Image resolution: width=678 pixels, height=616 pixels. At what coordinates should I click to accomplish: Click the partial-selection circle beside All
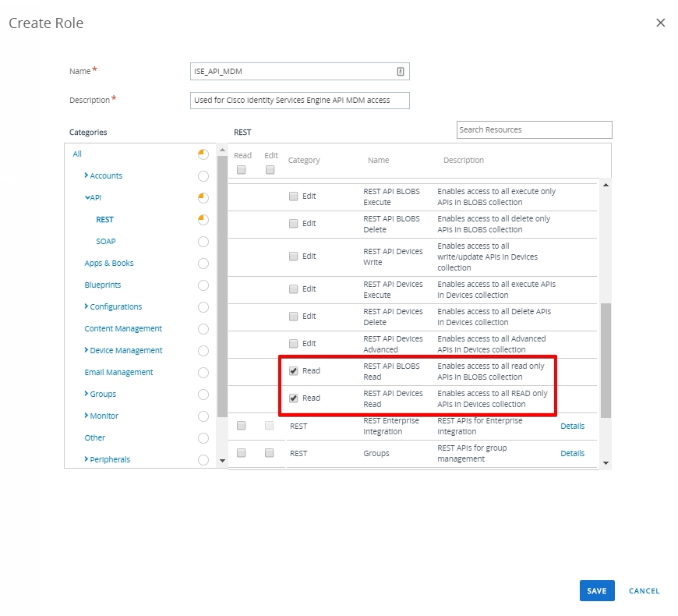(x=203, y=154)
